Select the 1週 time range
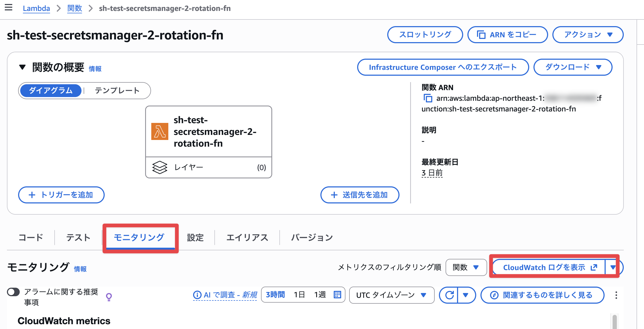 click(x=320, y=295)
